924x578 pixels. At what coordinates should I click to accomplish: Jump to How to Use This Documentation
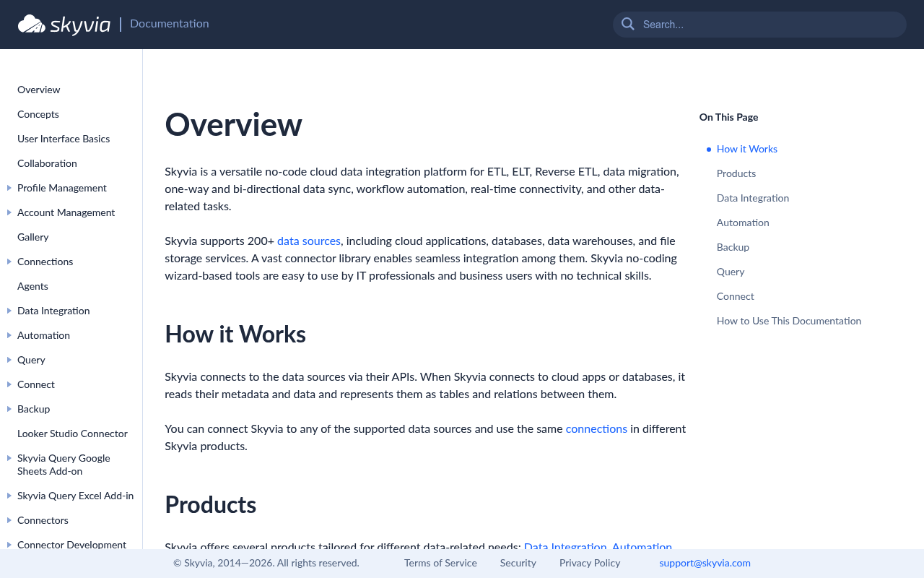point(789,321)
